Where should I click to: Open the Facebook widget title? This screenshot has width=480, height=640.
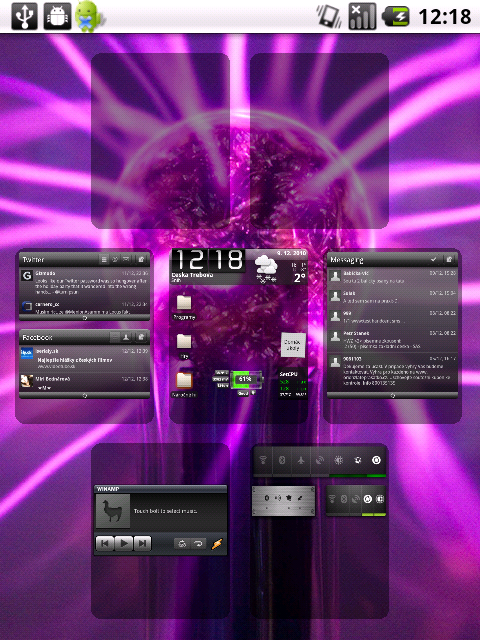[x=37, y=338]
